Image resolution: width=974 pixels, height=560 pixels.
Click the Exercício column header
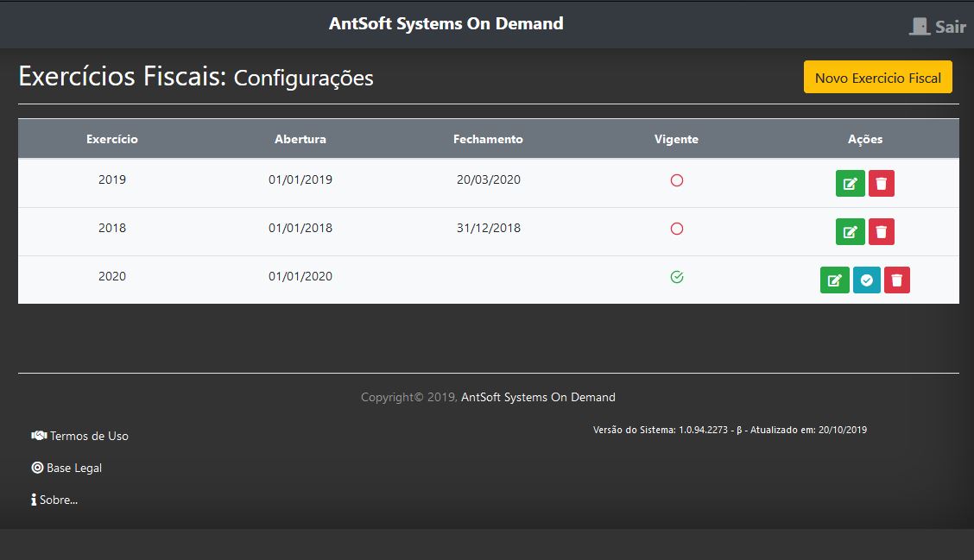(112, 139)
